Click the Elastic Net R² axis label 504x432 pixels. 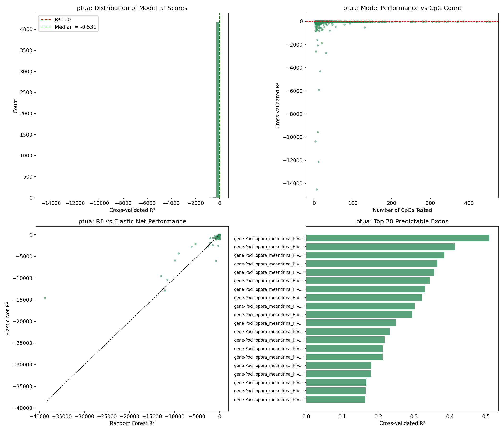[x=8, y=319]
